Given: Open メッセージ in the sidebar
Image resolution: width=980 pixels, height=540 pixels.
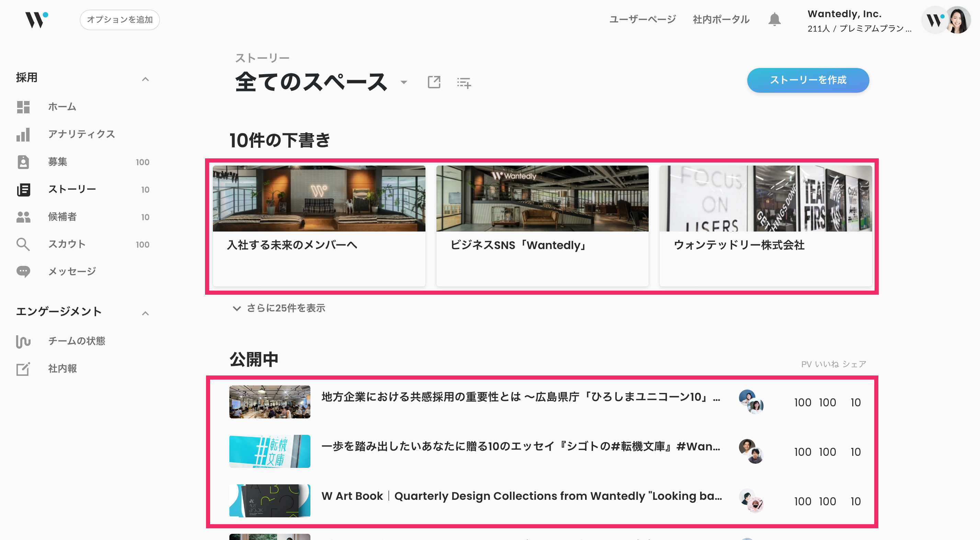Looking at the screenshot, I should pyautogui.click(x=72, y=272).
